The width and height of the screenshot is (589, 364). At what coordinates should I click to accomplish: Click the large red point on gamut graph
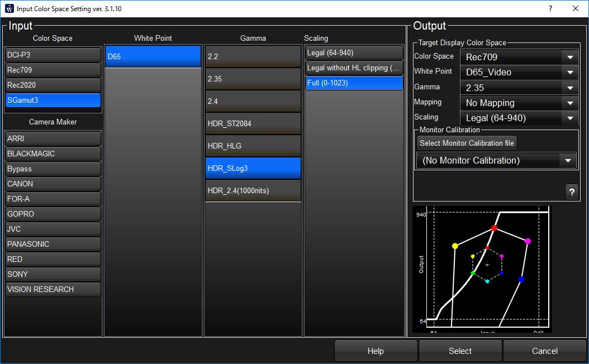click(x=495, y=228)
